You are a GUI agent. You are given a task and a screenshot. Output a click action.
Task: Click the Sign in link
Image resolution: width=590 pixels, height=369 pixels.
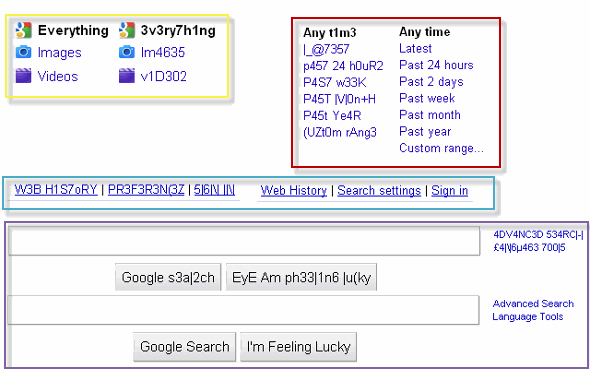pyautogui.click(x=450, y=191)
